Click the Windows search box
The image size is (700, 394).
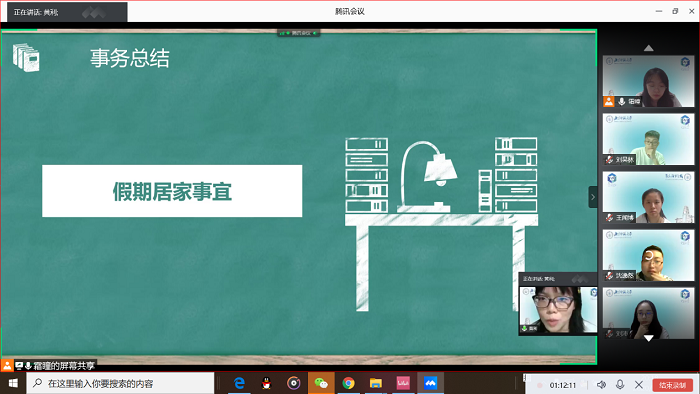coord(121,383)
